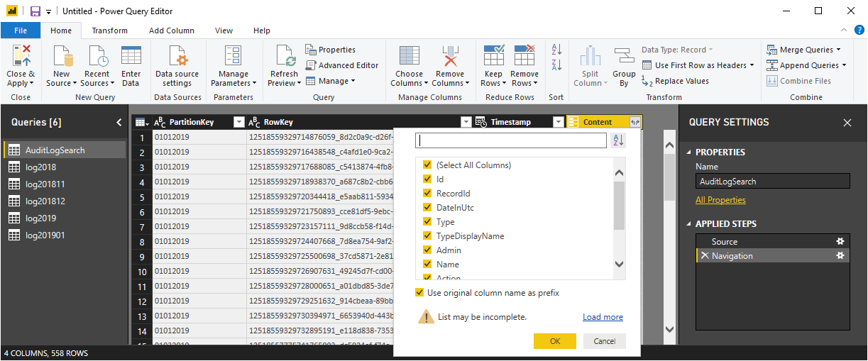Click the Load more link
Image resolution: width=868 pixels, height=361 pixels.
(603, 317)
